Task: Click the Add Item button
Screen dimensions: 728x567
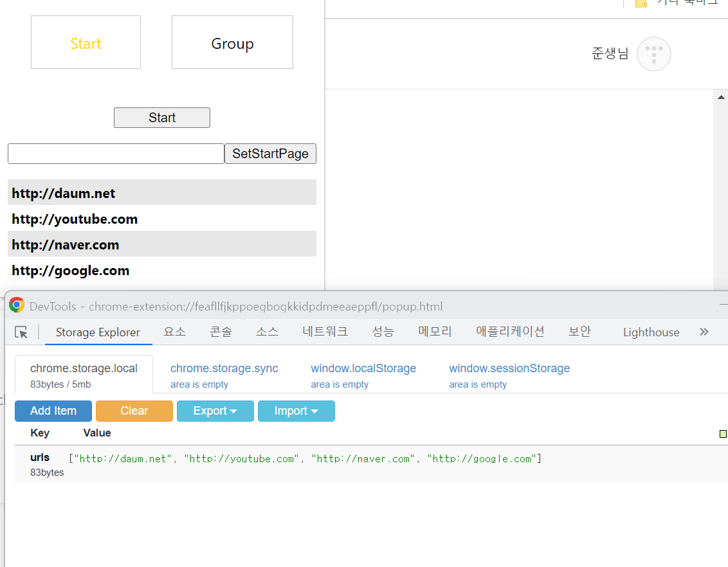Action: pos(53,411)
